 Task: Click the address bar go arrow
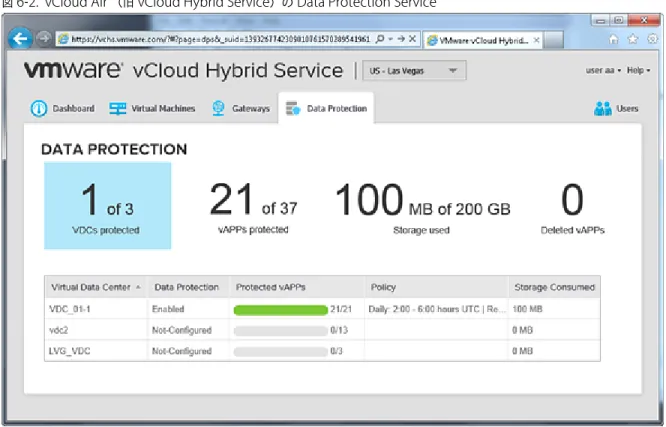tap(401, 39)
